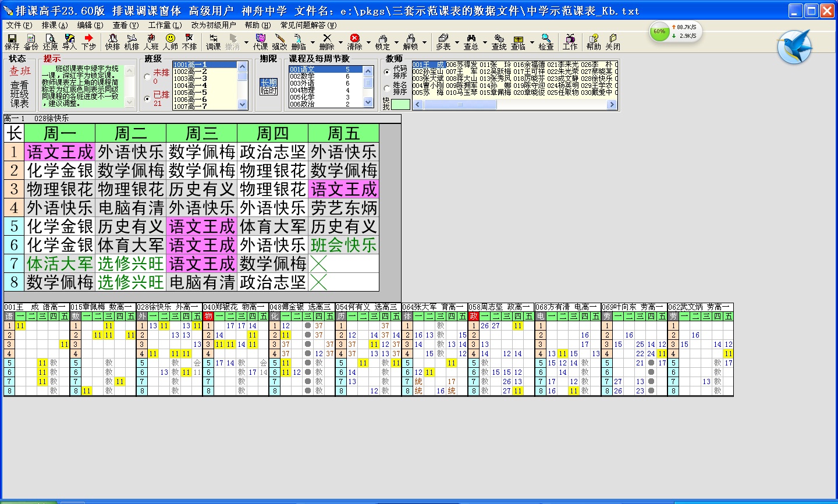Click the 清除 (Clear) red icon
The width and height of the screenshot is (838, 504).
click(354, 41)
